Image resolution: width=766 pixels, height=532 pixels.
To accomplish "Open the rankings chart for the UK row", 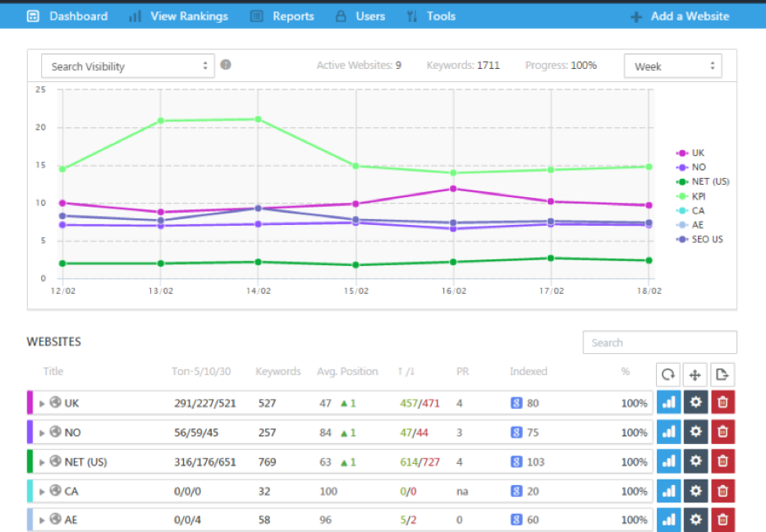I will tap(668, 403).
